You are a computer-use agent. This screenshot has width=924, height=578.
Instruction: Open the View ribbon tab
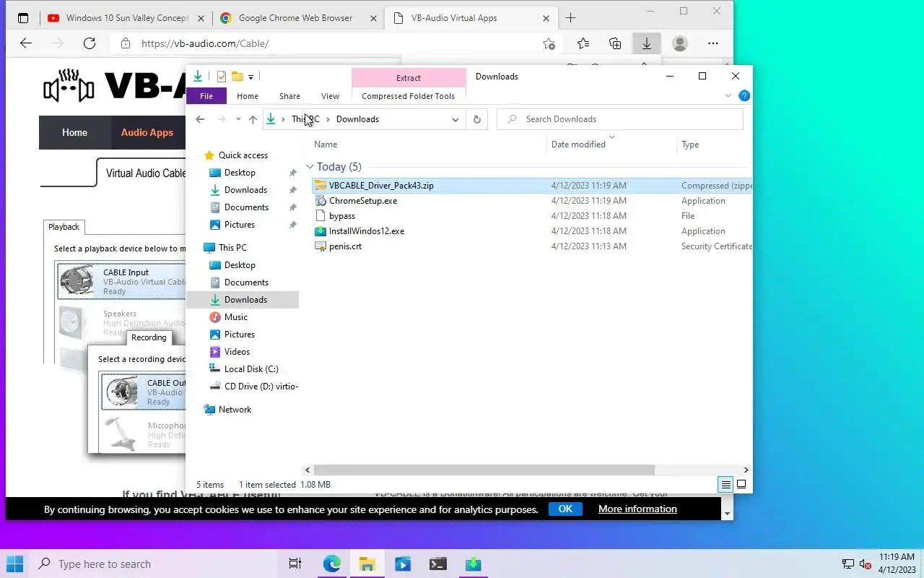pos(330,96)
